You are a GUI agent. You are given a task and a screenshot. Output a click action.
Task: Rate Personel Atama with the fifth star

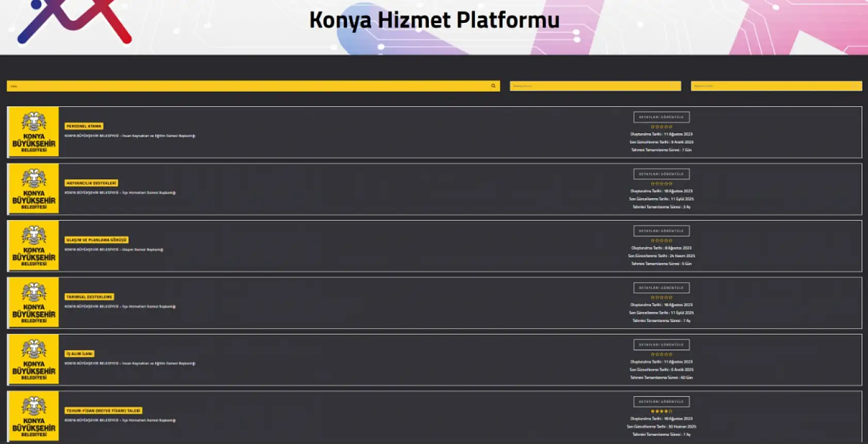[x=670, y=126]
